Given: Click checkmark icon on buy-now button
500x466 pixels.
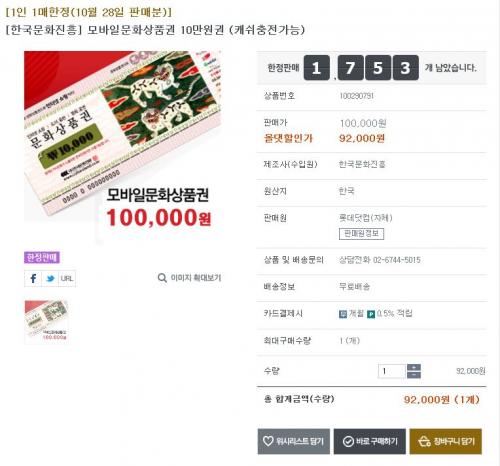Looking at the screenshot, I should pos(348,442).
